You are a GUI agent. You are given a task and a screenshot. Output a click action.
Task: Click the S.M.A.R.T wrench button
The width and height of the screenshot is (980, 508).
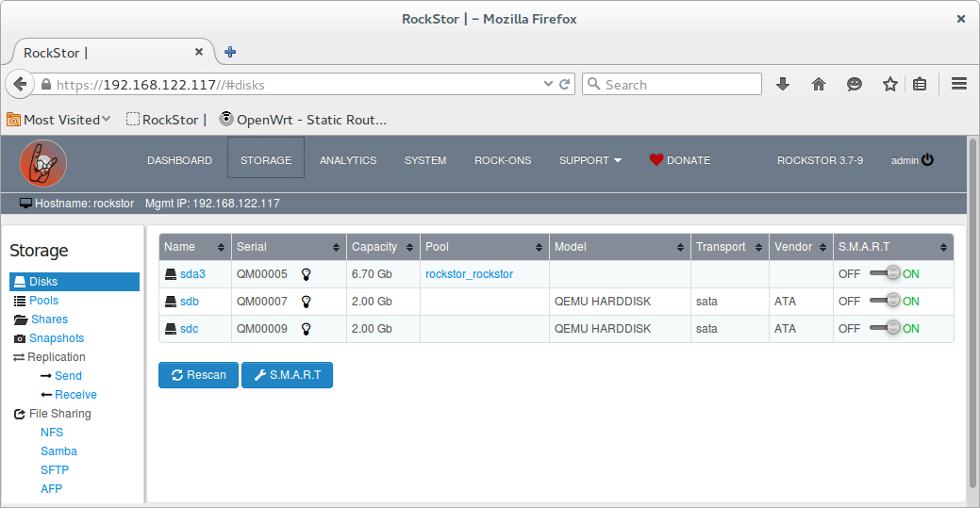[287, 375]
